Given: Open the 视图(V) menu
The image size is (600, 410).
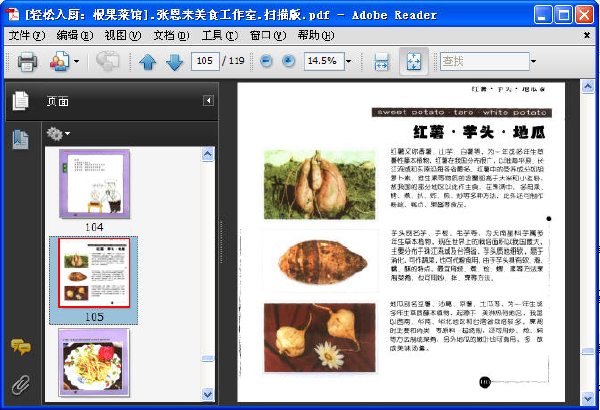Looking at the screenshot, I should point(123,36).
